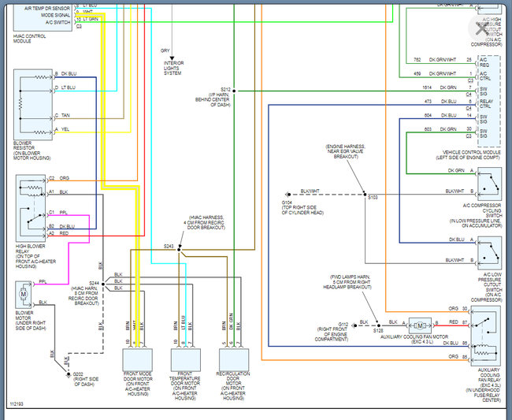The height and width of the screenshot is (420, 512).
Task: Click the A/C SWITCH pin label
Action: tap(58, 23)
